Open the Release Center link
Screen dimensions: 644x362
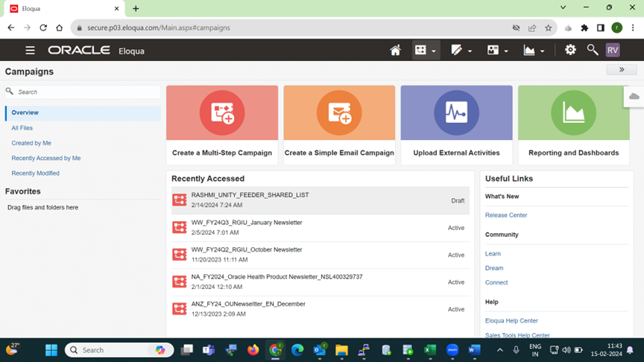tap(506, 215)
